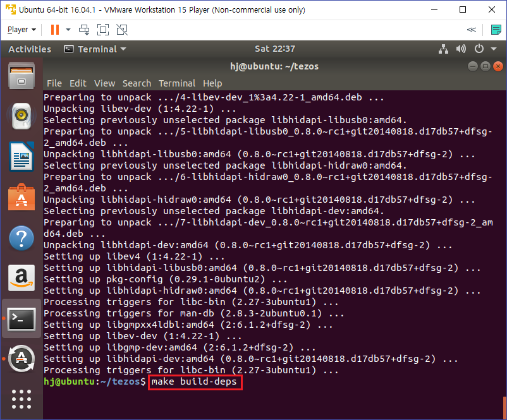Open Ubuntu Software from the dock
The image size is (507, 420).
[x=21, y=197]
